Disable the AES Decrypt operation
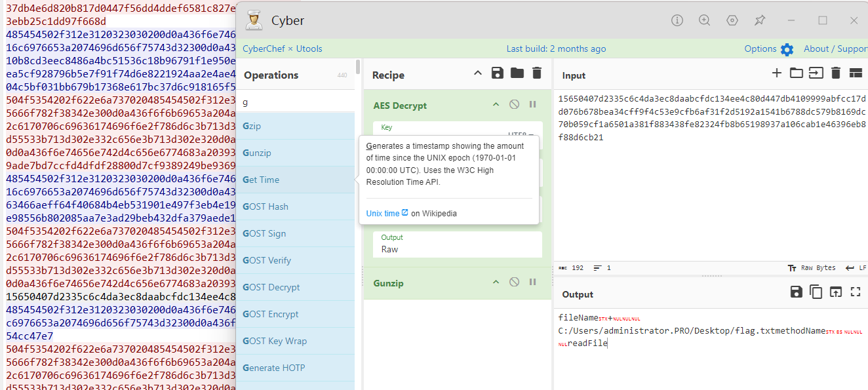The height and width of the screenshot is (390, 868). [515, 104]
